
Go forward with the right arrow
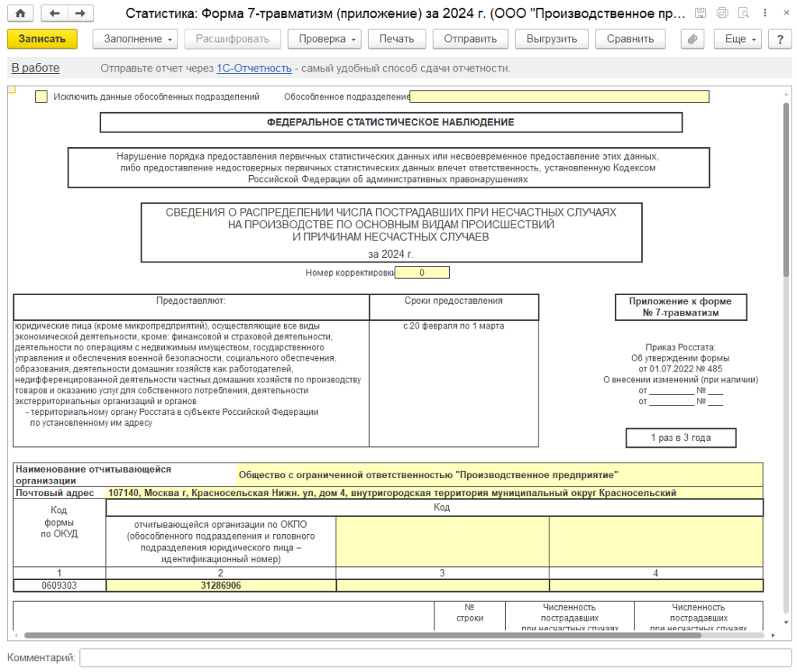coord(79,13)
